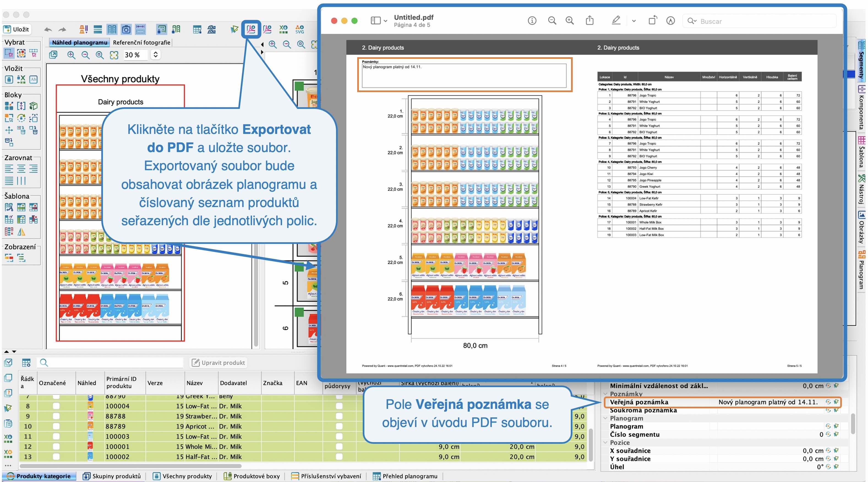868x482 pixels.
Task: Click the move arrows icon under Bloky
Action: point(9,130)
